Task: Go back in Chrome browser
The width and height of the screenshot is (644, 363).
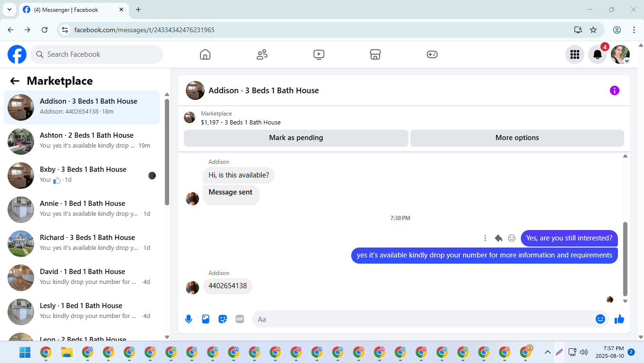Action: tap(10, 30)
